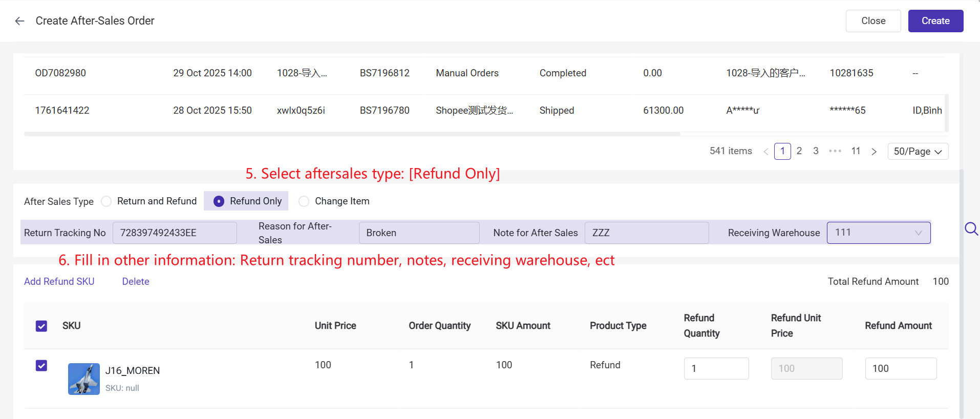The width and height of the screenshot is (980, 419).
Task: Open the 50/Page size dropdown
Action: tap(918, 152)
